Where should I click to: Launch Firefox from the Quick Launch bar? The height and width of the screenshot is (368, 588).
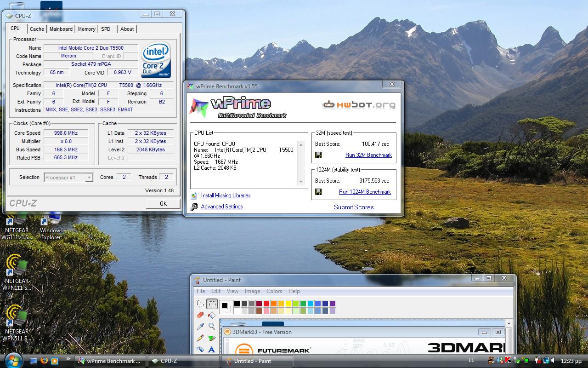click(44, 361)
